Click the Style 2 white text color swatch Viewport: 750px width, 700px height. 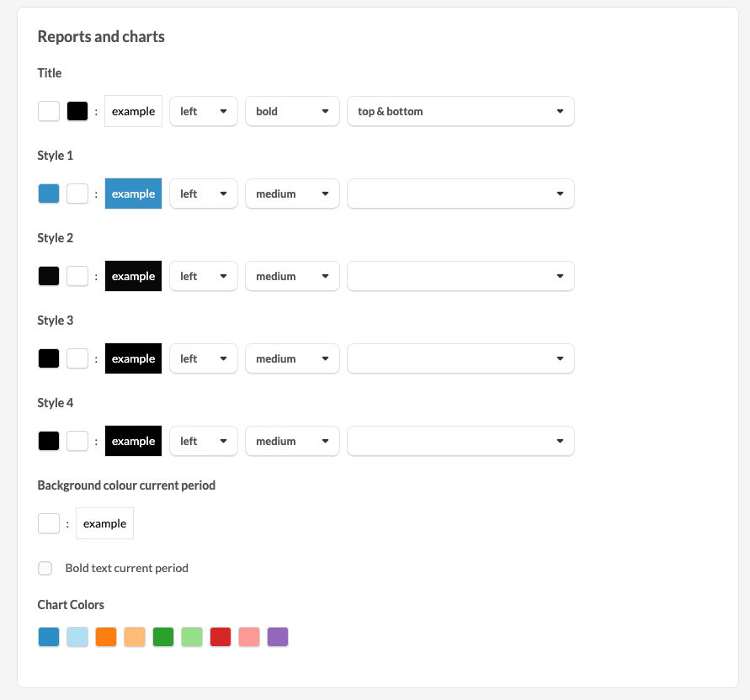[77, 276]
